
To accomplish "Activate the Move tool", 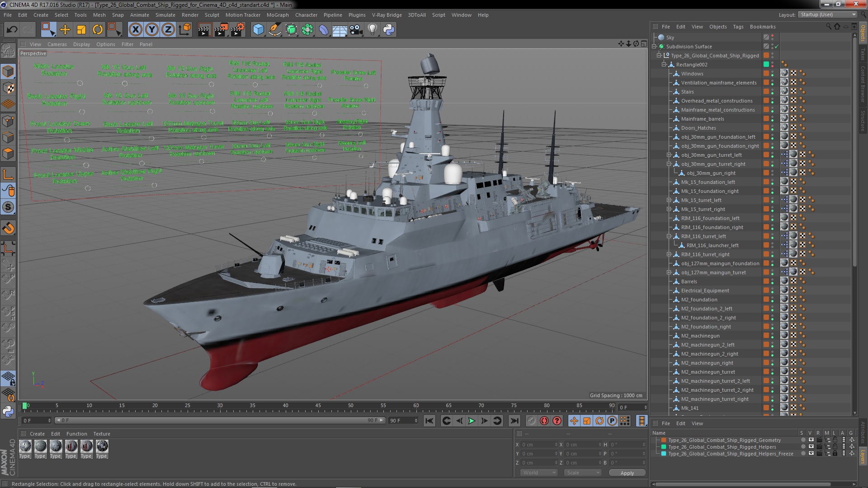I will pyautogui.click(x=65, y=30).
